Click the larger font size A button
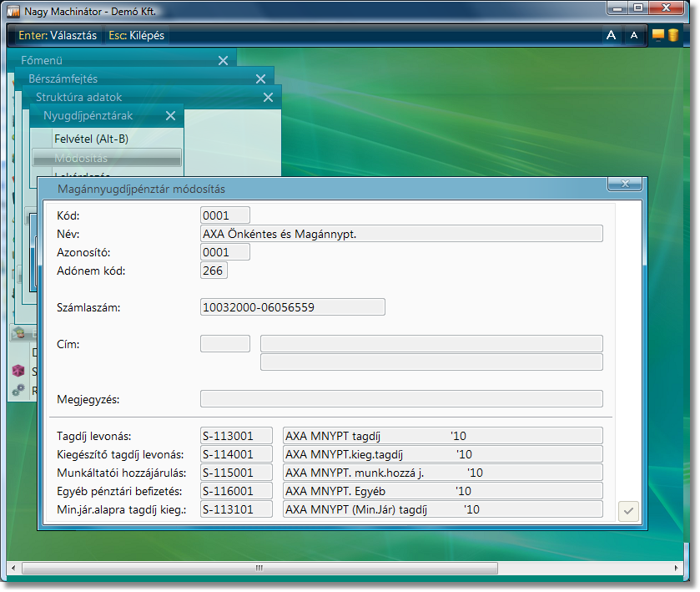 611,35
